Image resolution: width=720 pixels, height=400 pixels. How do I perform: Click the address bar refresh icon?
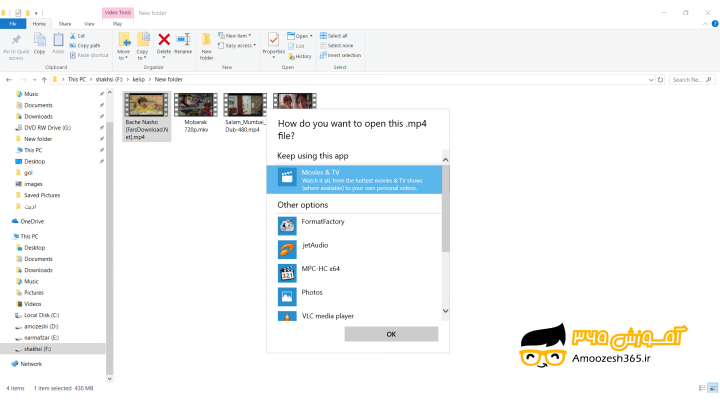pyautogui.click(x=660, y=79)
